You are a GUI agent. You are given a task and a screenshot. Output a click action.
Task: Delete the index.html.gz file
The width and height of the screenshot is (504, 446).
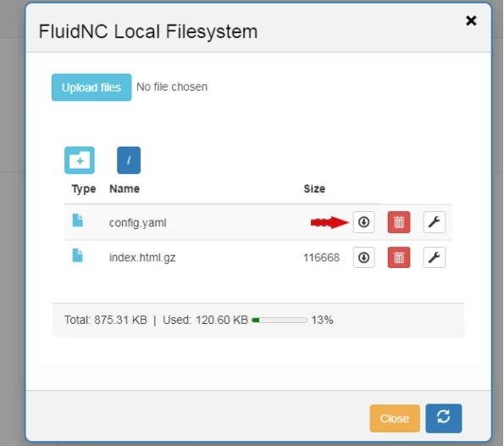pos(399,258)
